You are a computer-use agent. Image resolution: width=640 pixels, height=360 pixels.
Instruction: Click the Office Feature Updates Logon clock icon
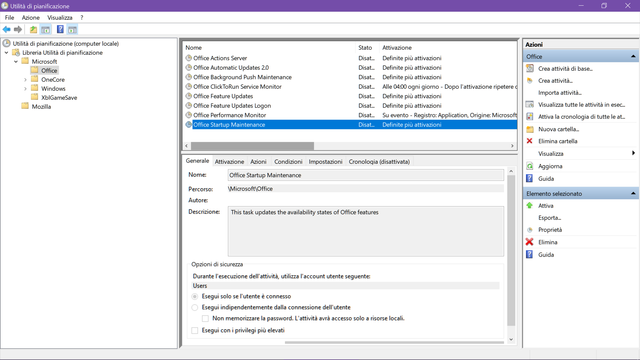[189, 105]
